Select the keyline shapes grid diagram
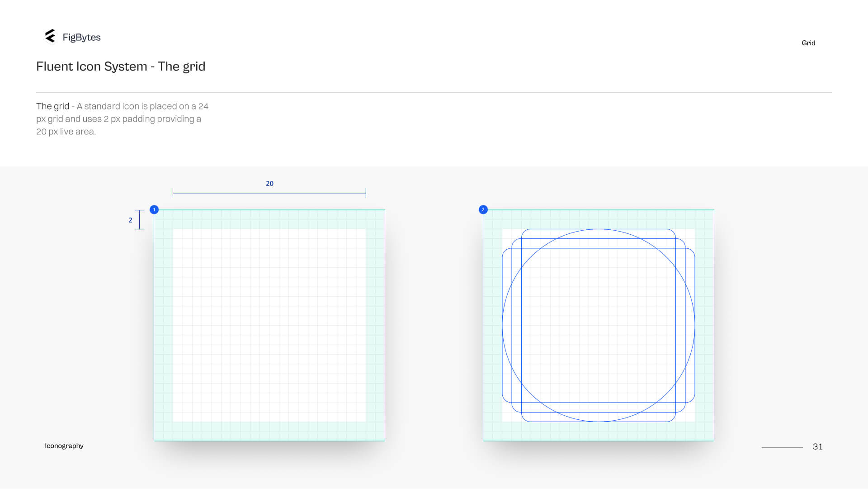Viewport: 868px width, 489px height. [x=599, y=325]
